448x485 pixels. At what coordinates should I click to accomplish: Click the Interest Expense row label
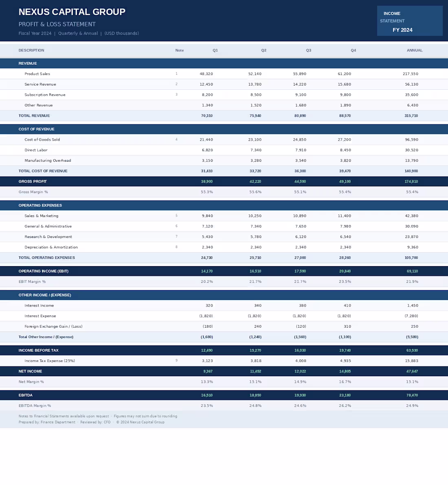(x=40, y=316)
